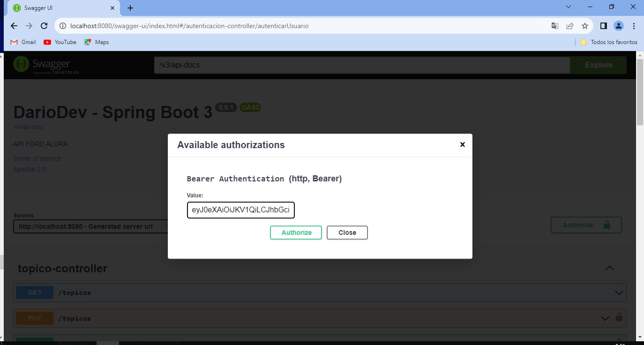
Task: Click the page vertical scrollbar thumb
Action: 640,91
